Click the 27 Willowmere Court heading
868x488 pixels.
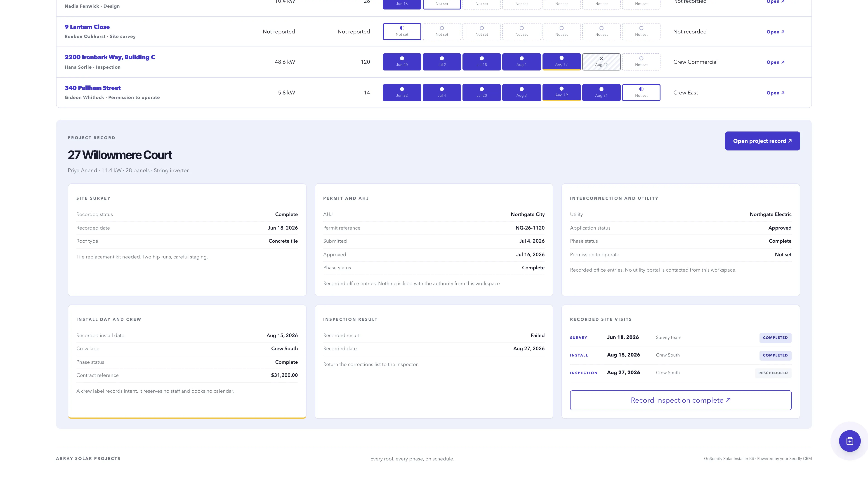[x=120, y=155]
